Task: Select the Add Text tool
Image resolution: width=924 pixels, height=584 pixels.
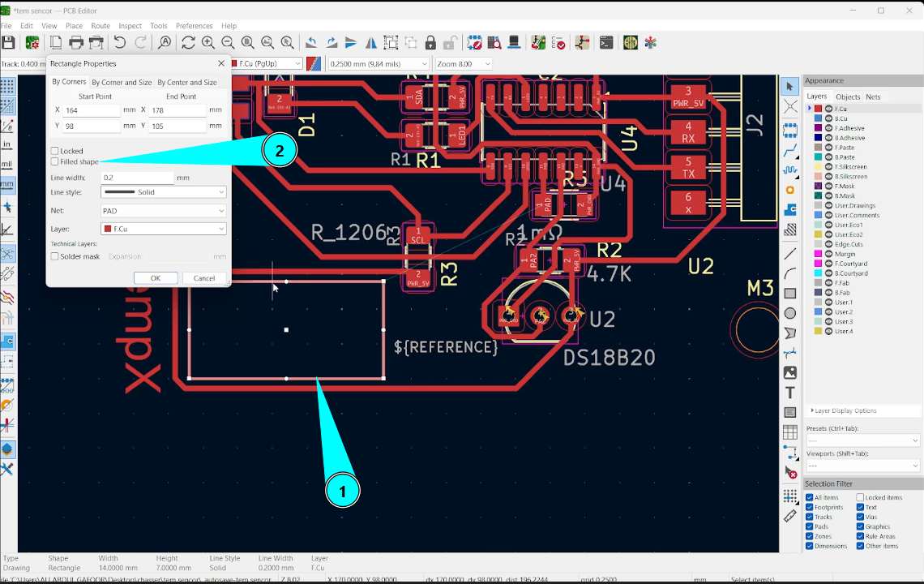Action: 789,393
